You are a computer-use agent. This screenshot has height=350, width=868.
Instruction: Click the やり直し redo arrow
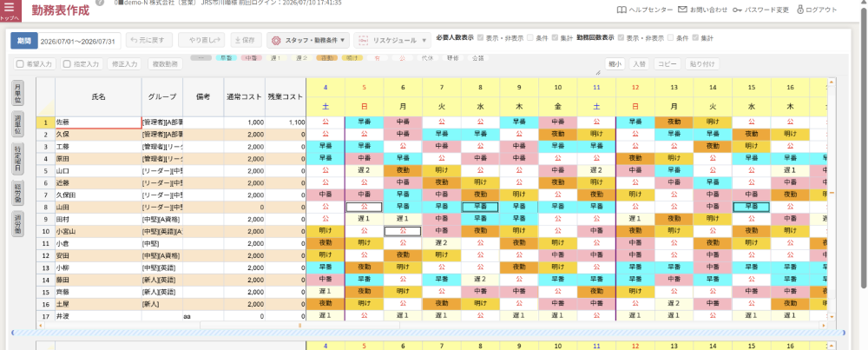click(x=218, y=40)
